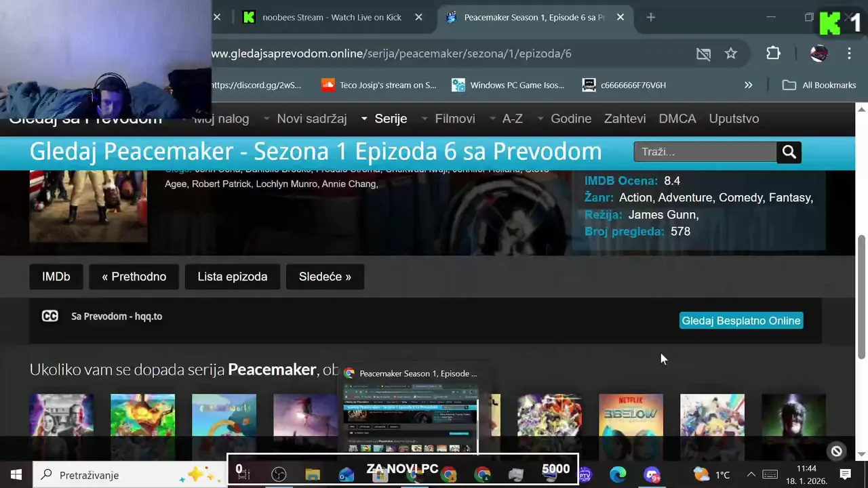868x488 pixels.
Task: Select the Sa Prevodom - hqq.to source
Action: point(117,316)
